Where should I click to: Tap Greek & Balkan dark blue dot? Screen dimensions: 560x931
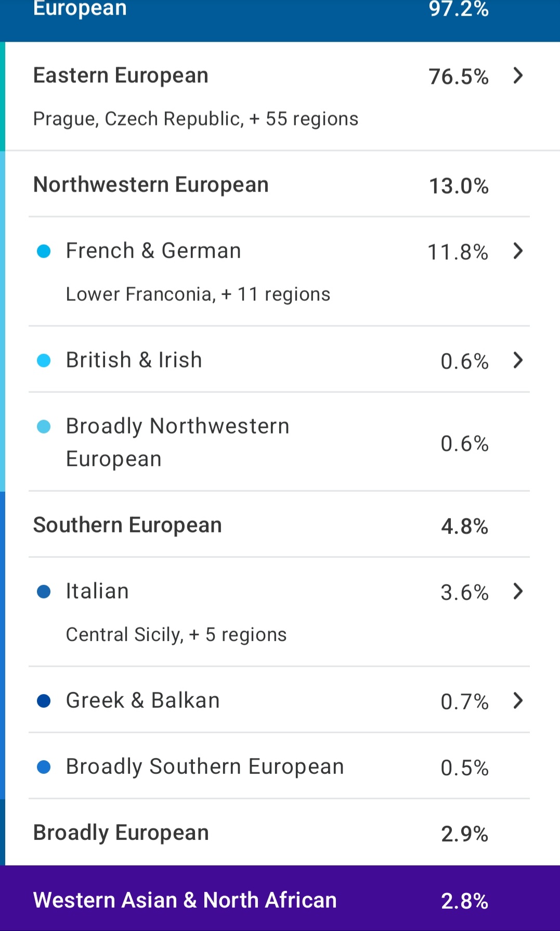pyautogui.click(x=44, y=700)
